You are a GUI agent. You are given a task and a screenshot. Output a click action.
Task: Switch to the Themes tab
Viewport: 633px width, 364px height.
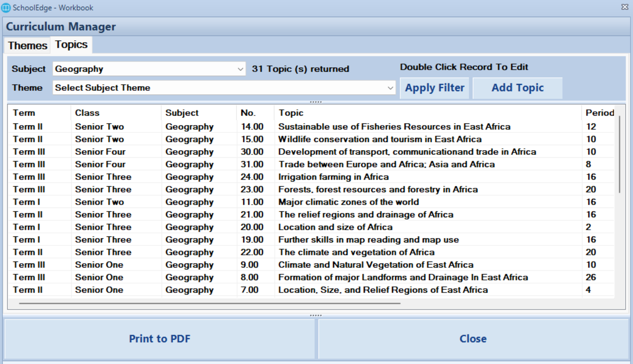27,46
